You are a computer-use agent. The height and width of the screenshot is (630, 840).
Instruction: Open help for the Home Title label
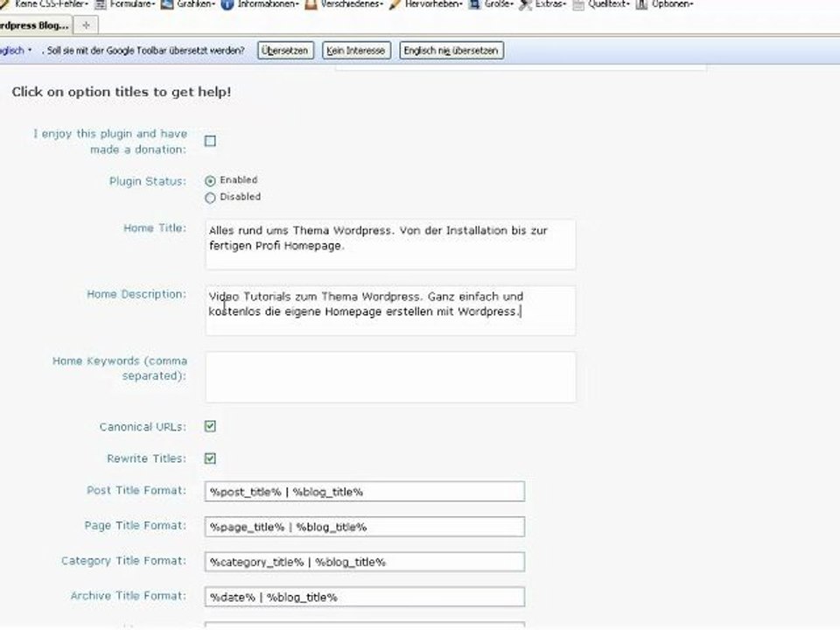point(155,228)
